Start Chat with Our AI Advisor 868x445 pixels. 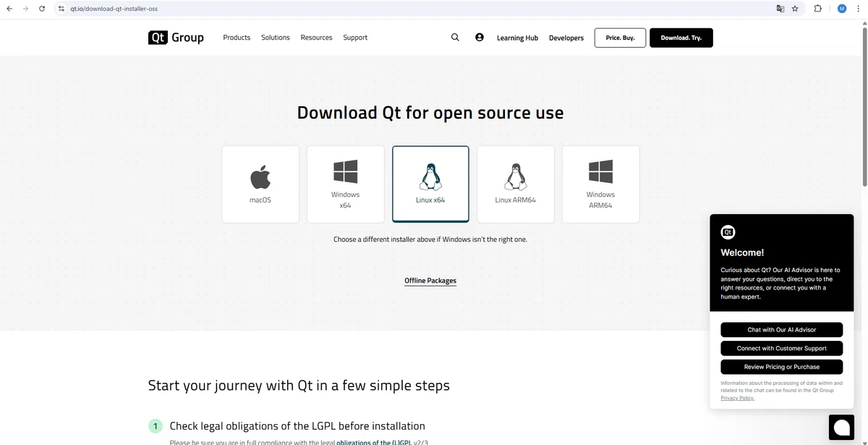coord(782,329)
